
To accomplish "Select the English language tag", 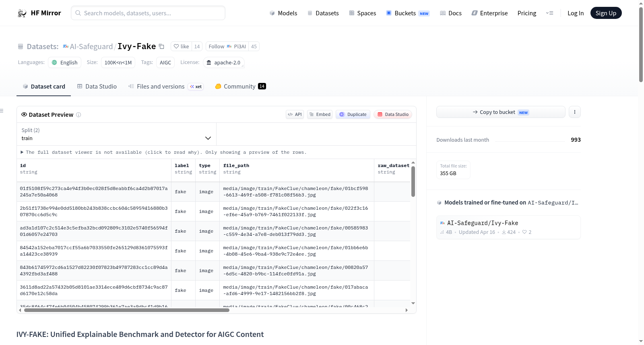I will tap(65, 62).
